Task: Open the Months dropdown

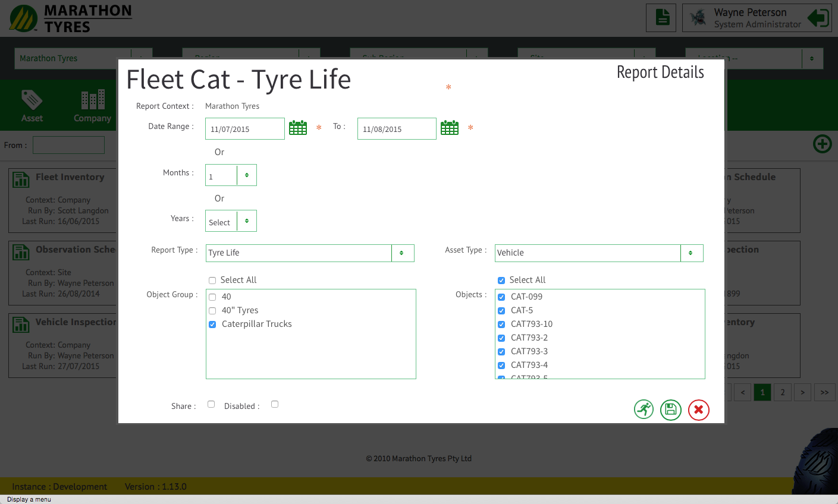Action: [231, 175]
